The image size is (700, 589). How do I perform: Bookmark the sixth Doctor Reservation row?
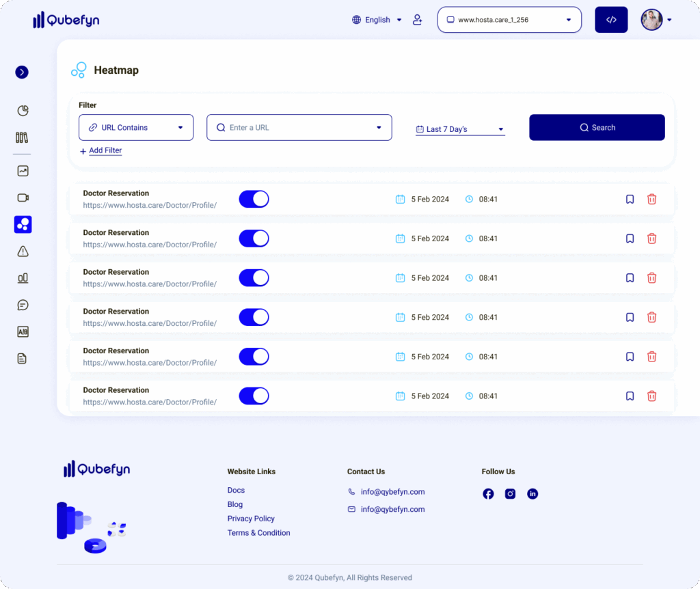(630, 396)
